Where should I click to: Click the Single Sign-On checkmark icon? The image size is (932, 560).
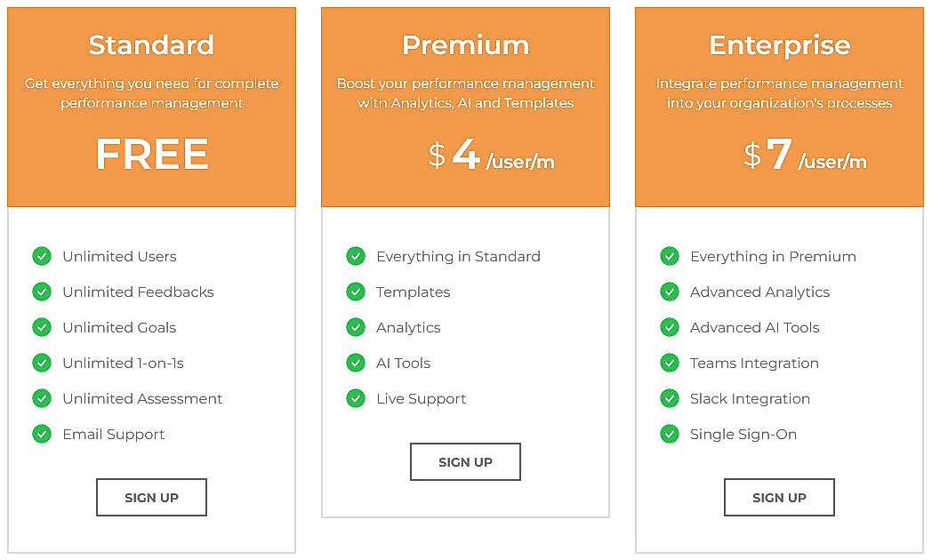[670, 434]
